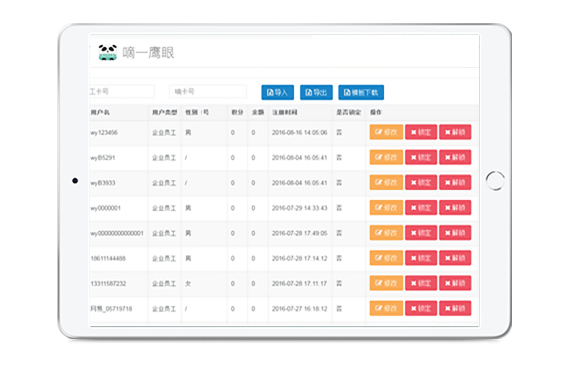570x370 pixels.
Task: Lock user wy00000000000001 via 锁定
Action: pyautogui.click(x=421, y=233)
